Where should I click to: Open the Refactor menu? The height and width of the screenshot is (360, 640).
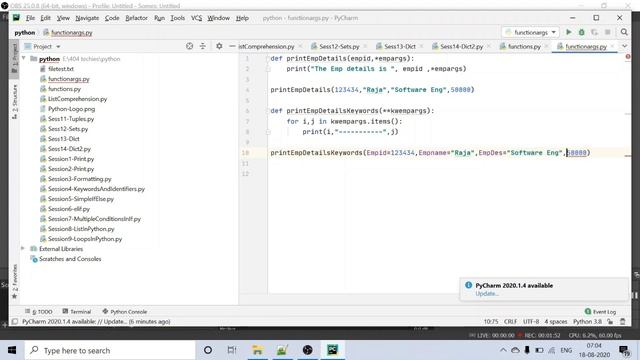pos(136,18)
